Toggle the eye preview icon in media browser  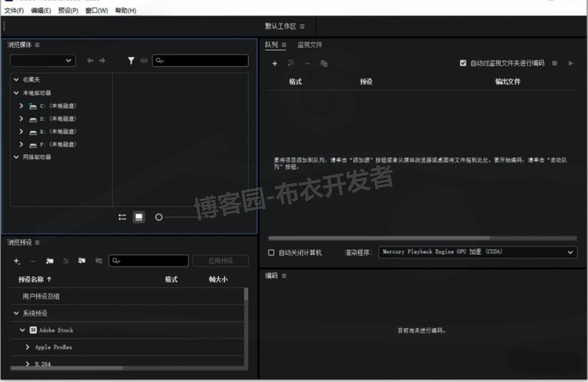point(144,61)
